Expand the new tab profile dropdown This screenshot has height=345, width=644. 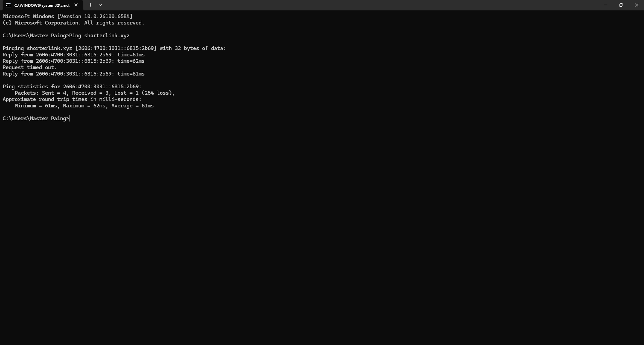[100, 5]
